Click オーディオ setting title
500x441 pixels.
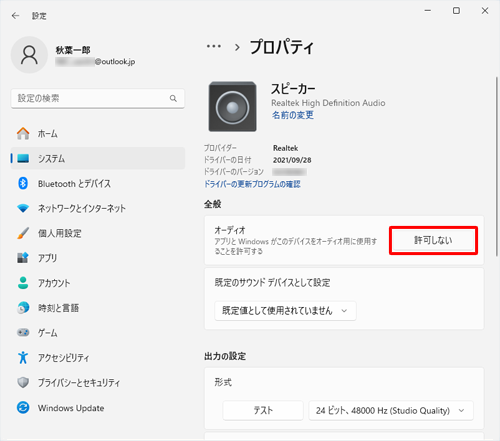[230, 230]
